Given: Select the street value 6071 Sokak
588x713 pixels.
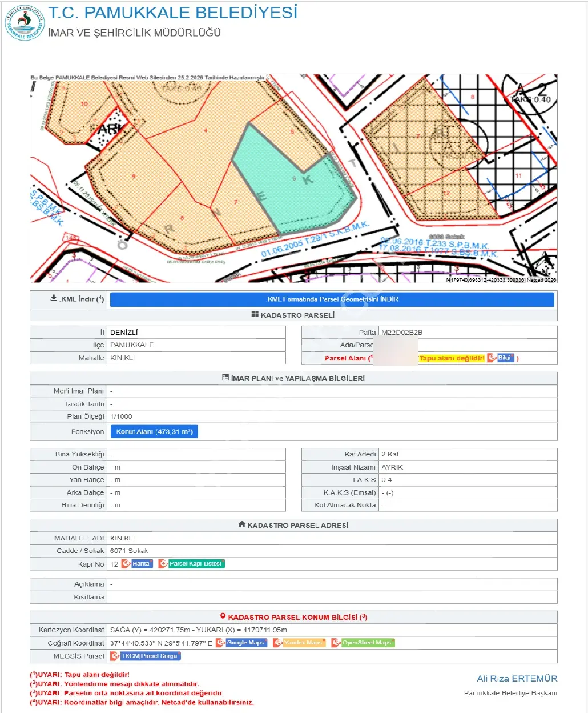Looking at the screenshot, I should click(129, 551).
